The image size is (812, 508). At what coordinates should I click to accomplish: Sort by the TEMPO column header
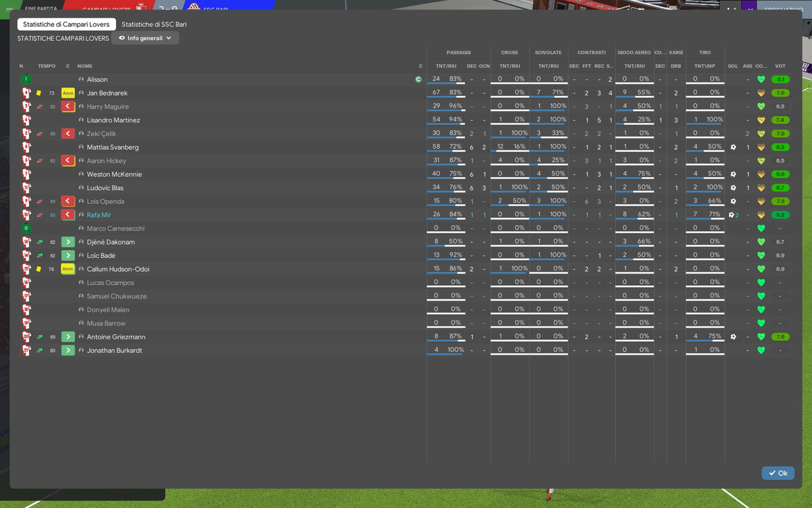tap(46, 66)
